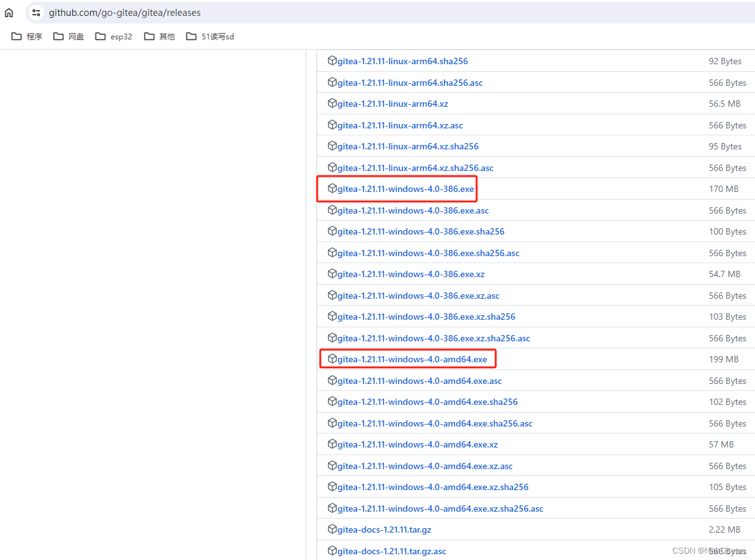Image resolution: width=755 pixels, height=560 pixels.
Task: Open the esp32 bookmarks folder
Action: tap(114, 37)
